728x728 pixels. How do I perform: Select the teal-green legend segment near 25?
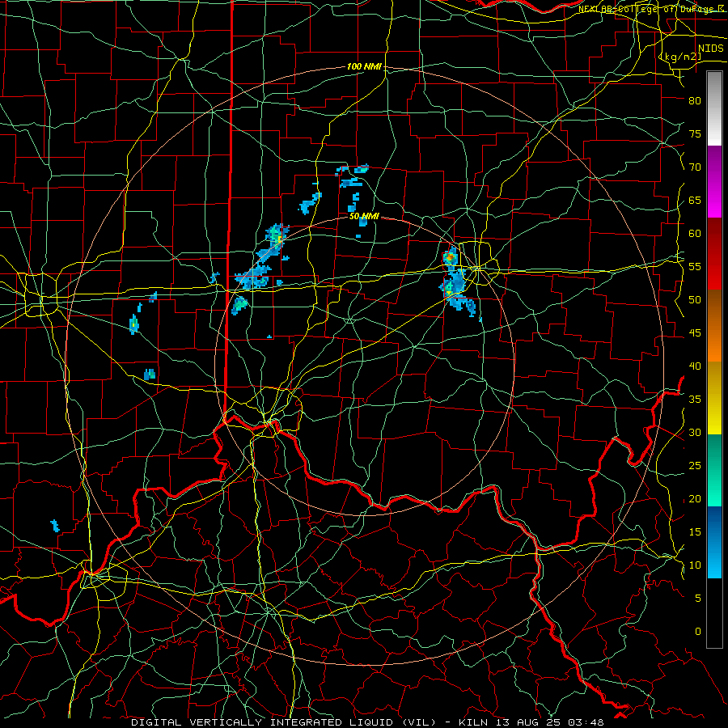pyautogui.click(x=714, y=470)
